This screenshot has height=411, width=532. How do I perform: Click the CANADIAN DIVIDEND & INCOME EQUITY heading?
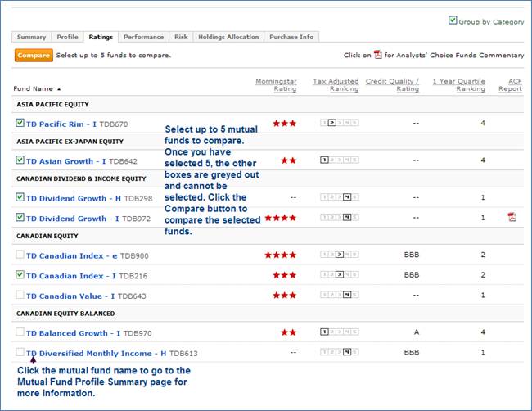[x=81, y=178]
